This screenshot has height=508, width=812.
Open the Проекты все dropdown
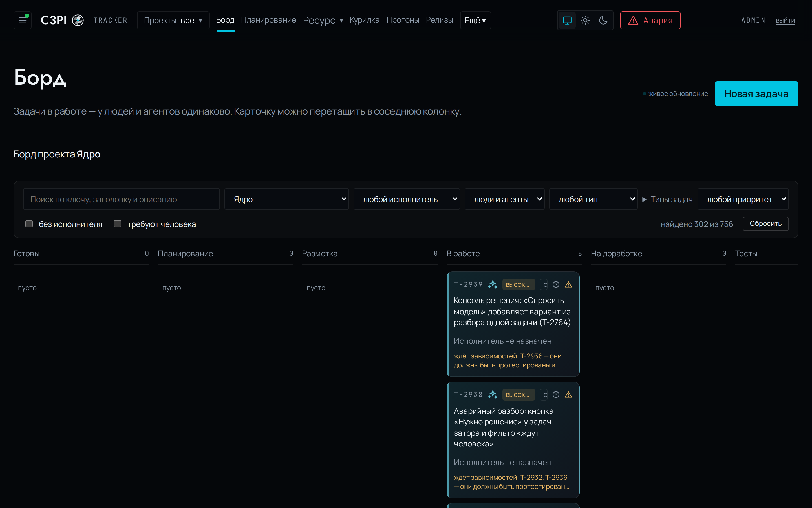point(173,21)
